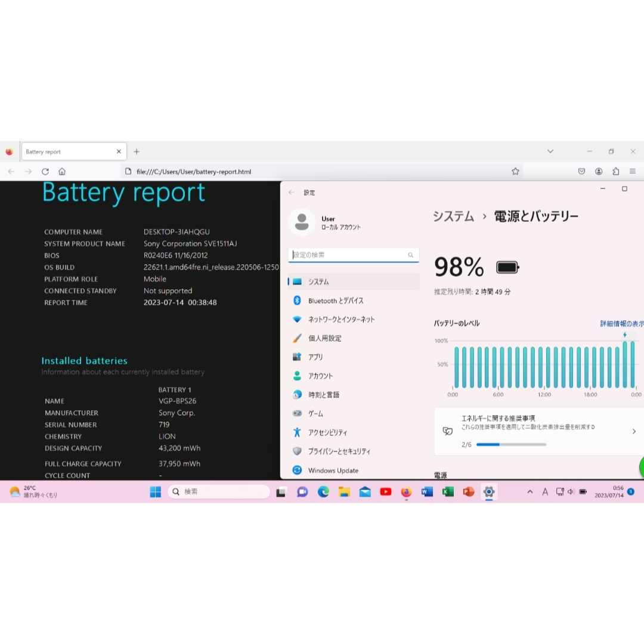Click 37,950 mWh full charge value
This screenshot has width=644, height=644.
179,464
